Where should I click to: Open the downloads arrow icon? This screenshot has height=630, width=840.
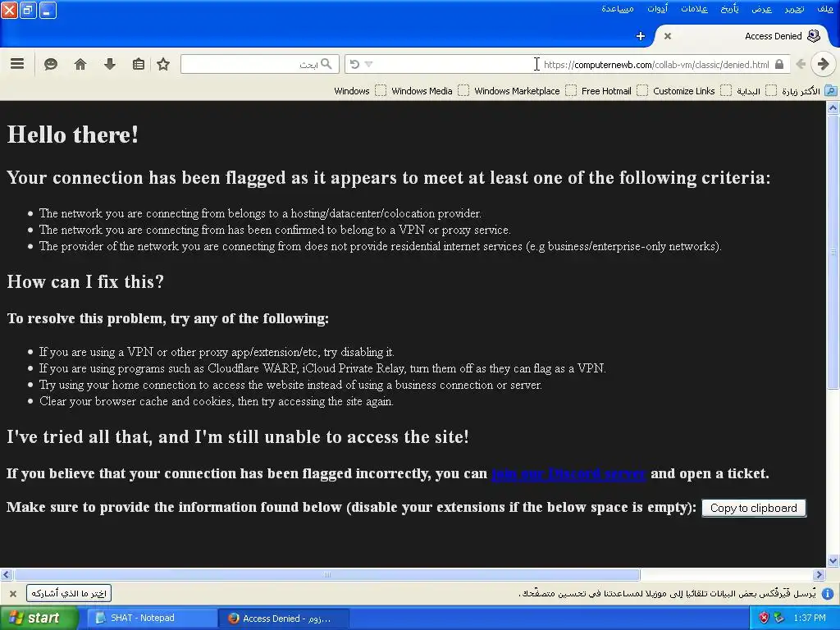click(109, 64)
